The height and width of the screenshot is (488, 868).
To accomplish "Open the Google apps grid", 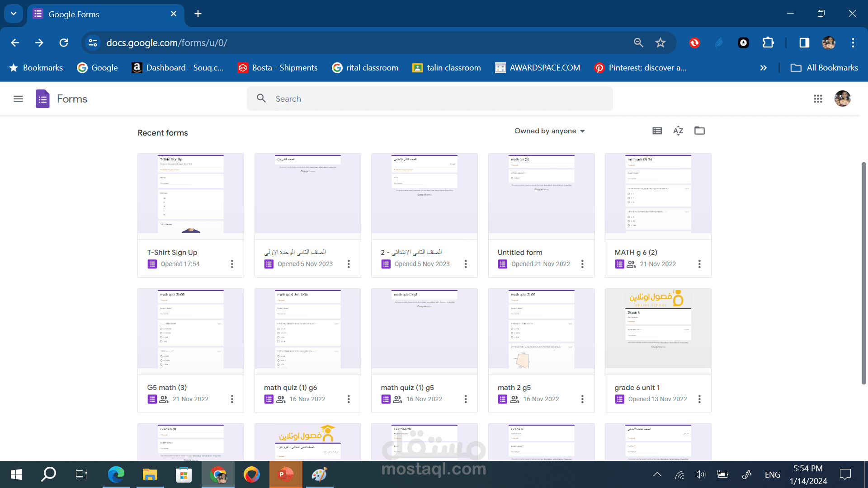I will click(818, 99).
